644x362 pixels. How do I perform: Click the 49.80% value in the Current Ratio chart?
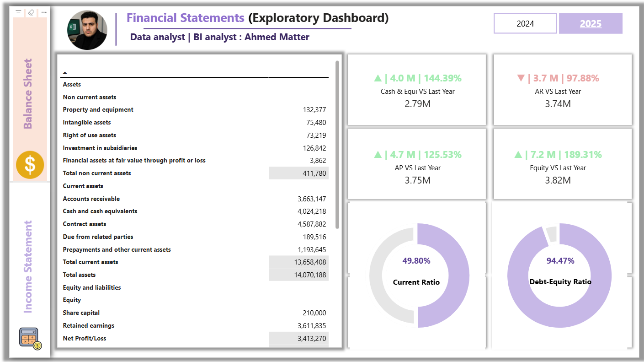416,261
